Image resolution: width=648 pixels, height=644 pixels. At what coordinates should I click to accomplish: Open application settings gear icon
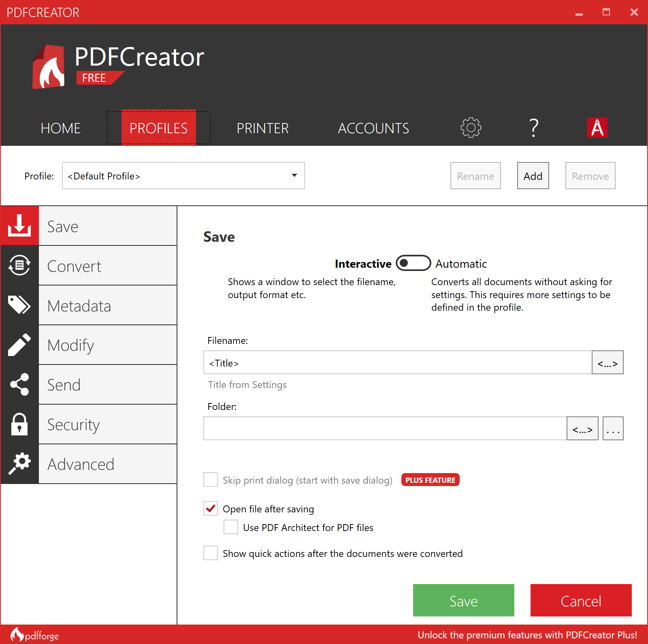pos(471,128)
